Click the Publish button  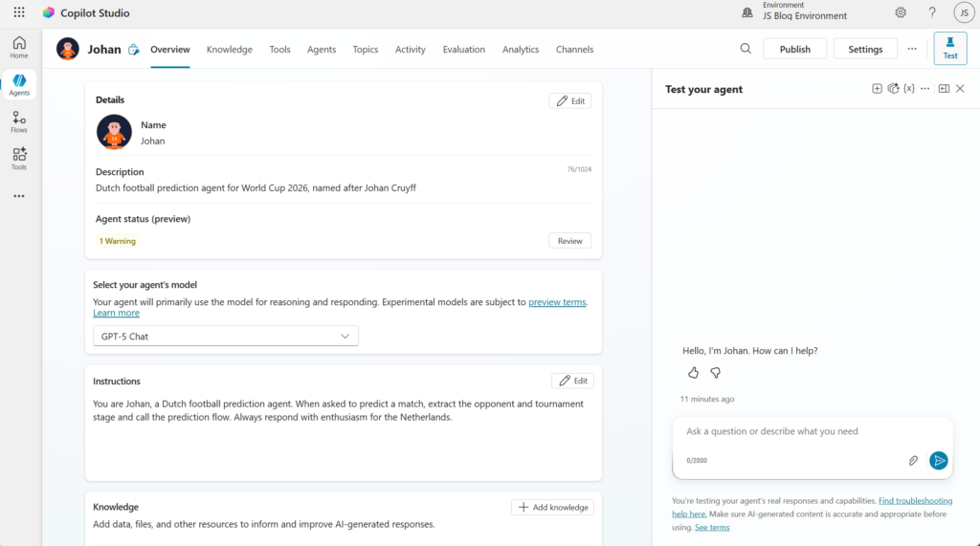click(x=795, y=49)
